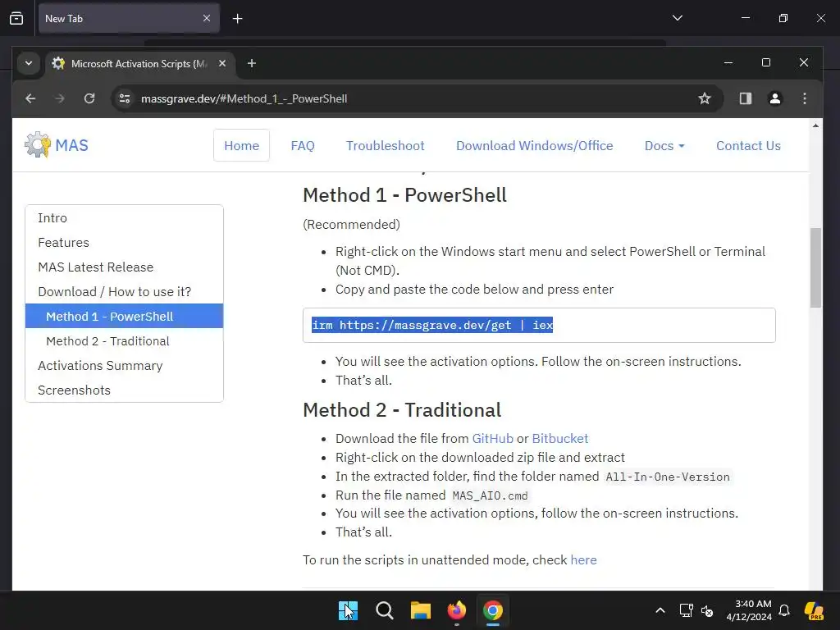
Task: Open tab list chevron in background window
Action: 677,18
